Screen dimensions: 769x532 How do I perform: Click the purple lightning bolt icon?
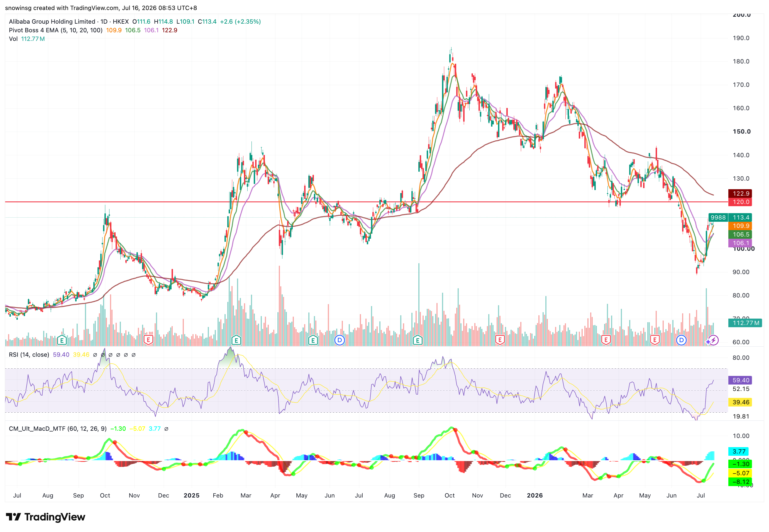click(x=713, y=340)
